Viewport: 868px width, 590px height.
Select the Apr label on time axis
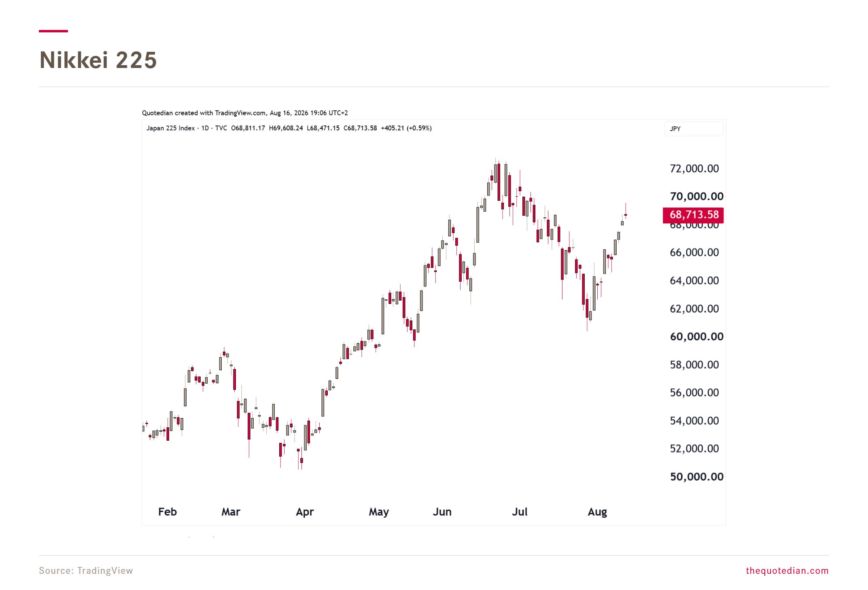click(305, 512)
